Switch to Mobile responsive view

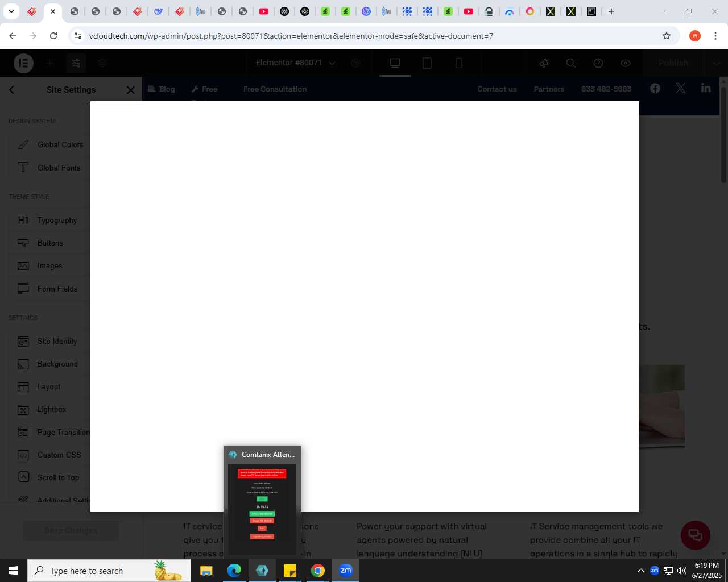[x=459, y=63]
